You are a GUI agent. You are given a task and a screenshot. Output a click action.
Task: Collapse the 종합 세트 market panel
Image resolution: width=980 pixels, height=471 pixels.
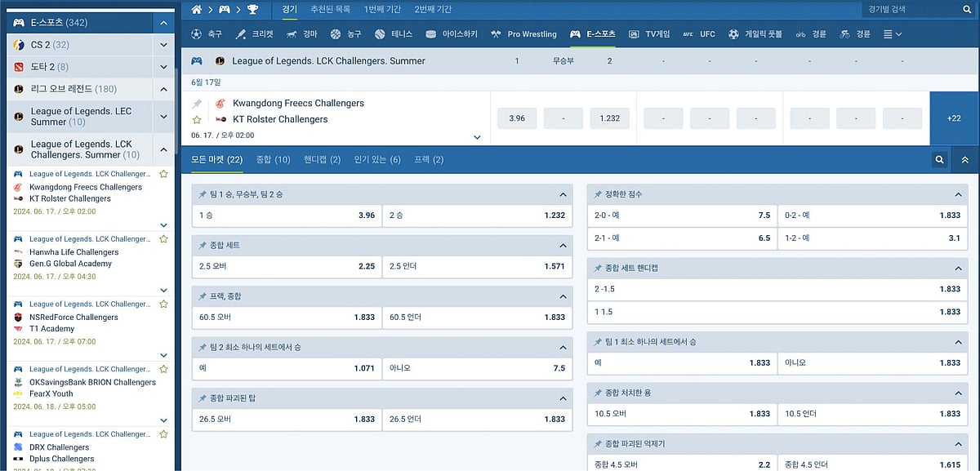click(563, 246)
